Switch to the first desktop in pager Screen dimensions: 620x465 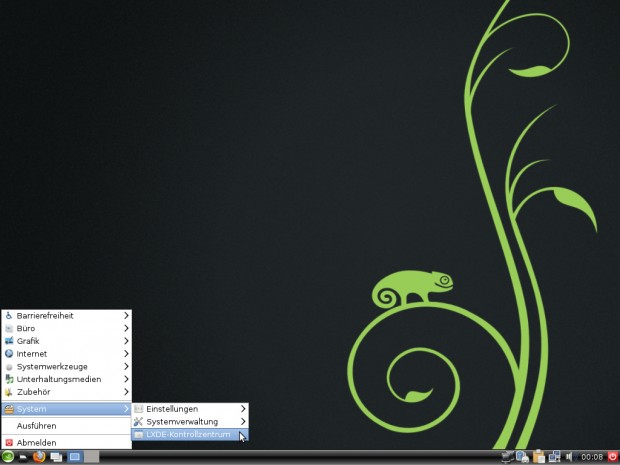pyautogui.click(x=74, y=457)
